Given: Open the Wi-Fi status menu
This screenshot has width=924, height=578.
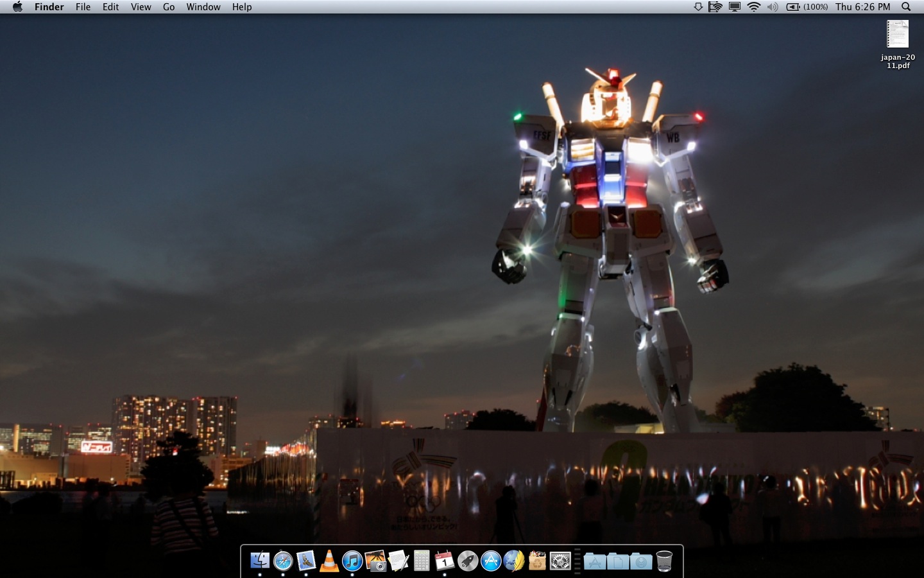Looking at the screenshot, I should (754, 7).
